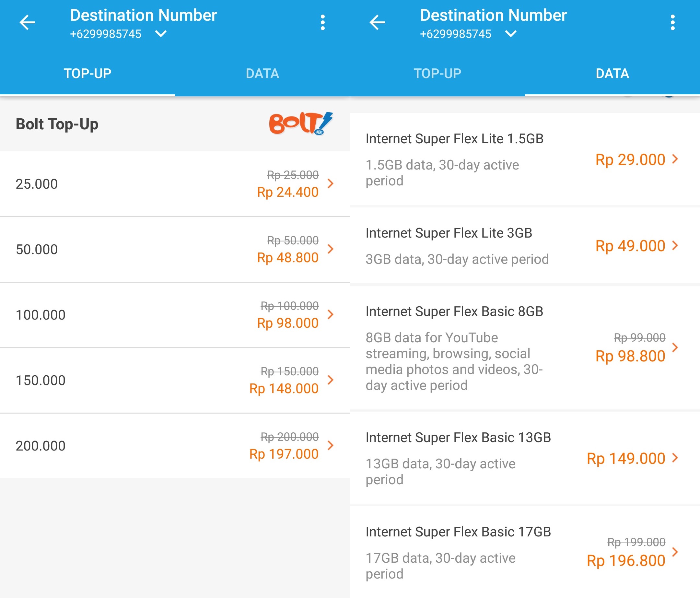Switch to TOP-UP tab on right screen
Image resolution: width=700 pixels, height=598 pixels.
pos(437,74)
